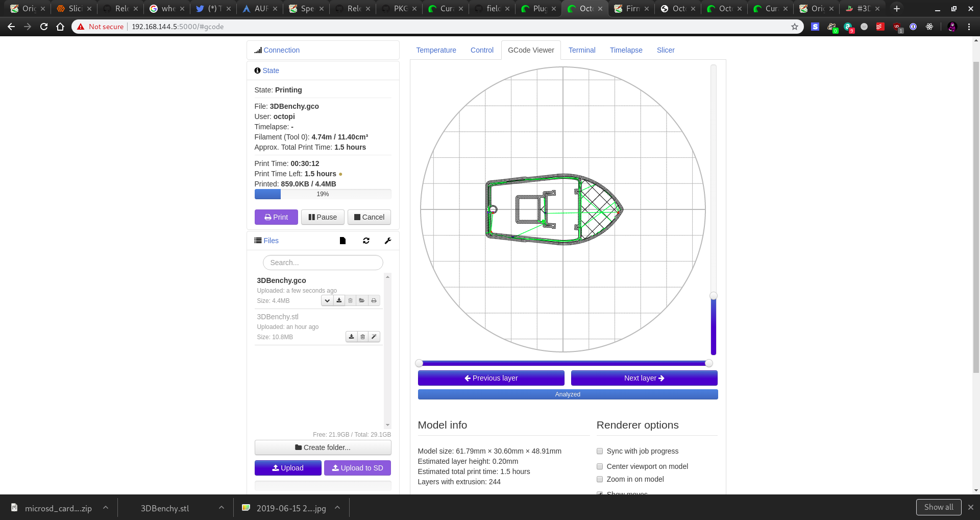This screenshot has height=520, width=980.
Task: Open 1Password extension icon
Action: [x=913, y=27]
